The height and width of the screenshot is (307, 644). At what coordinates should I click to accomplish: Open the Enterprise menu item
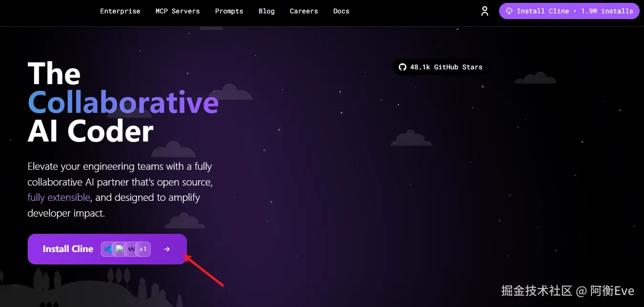pyautogui.click(x=120, y=11)
